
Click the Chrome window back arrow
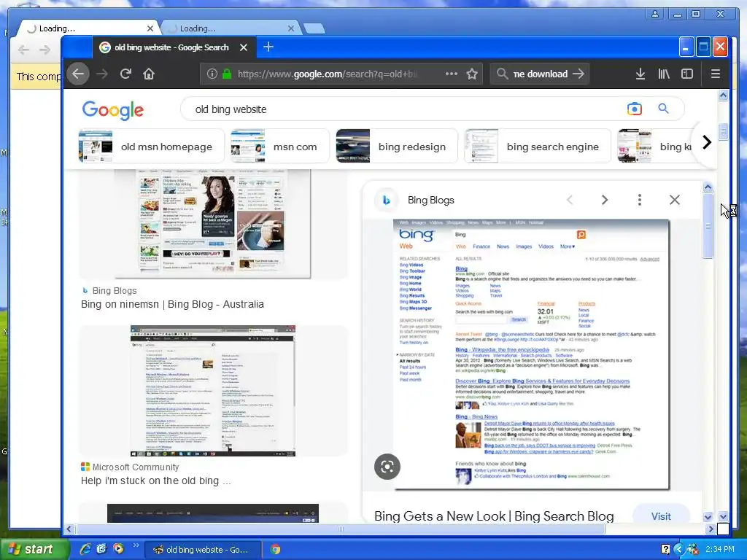23,50
